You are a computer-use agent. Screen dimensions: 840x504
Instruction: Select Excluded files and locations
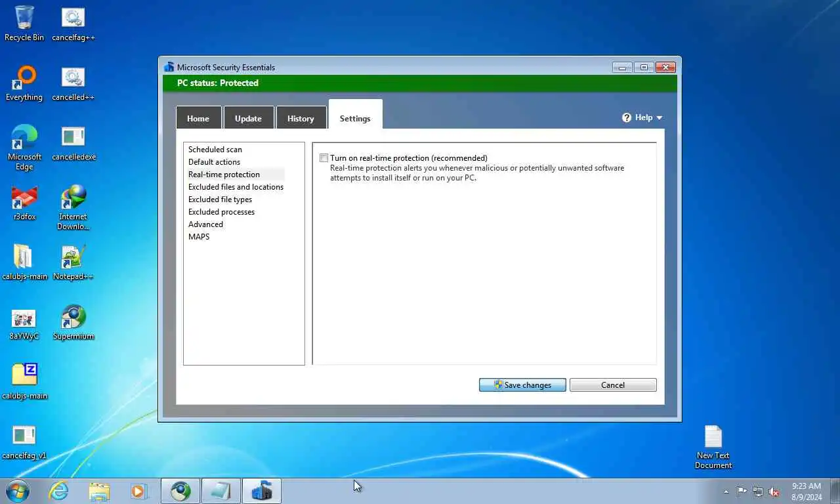tap(236, 187)
